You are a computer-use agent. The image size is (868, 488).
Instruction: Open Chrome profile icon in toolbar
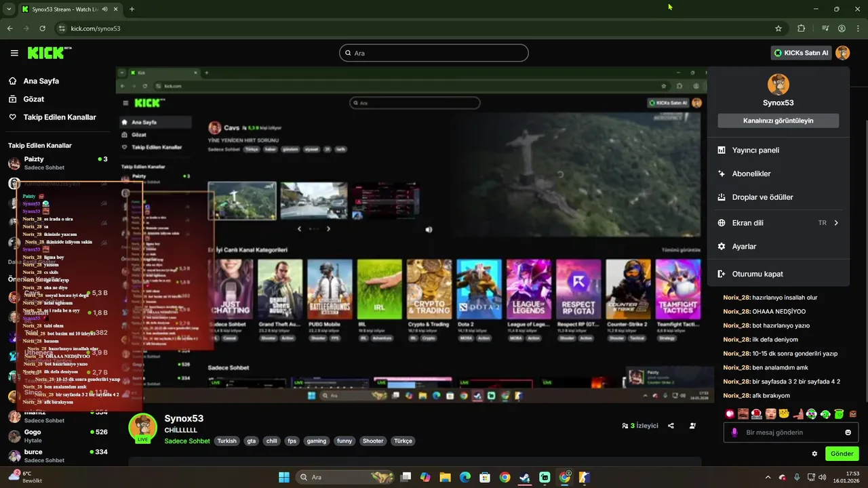coord(842,28)
